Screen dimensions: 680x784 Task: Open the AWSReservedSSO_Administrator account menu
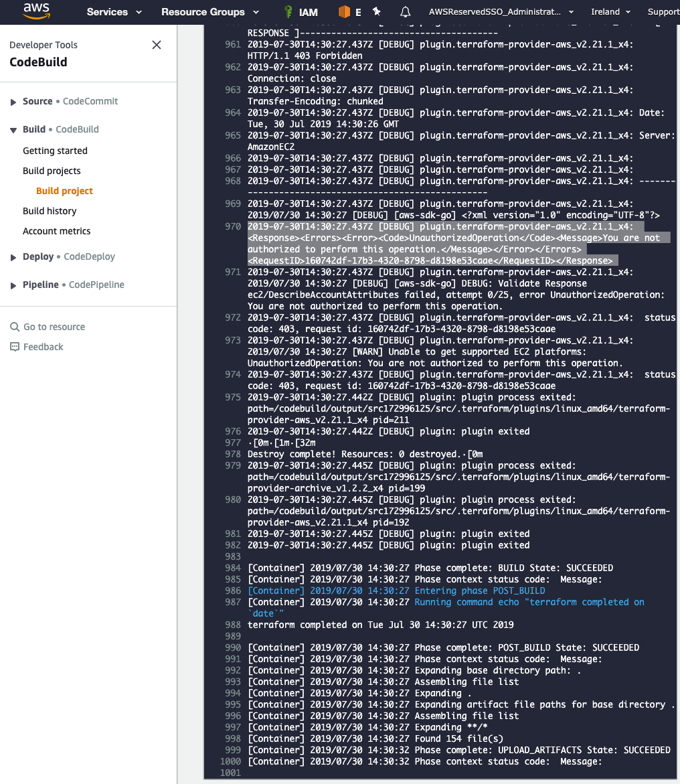501,12
